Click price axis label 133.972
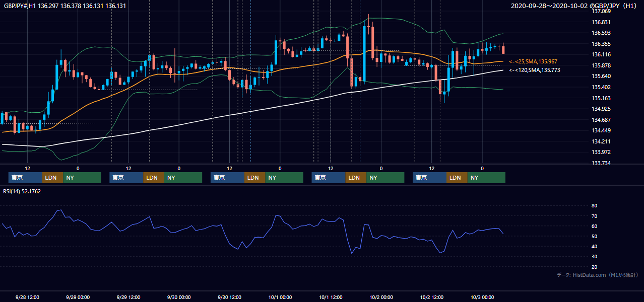This screenshot has height=302, width=644. coord(602,152)
